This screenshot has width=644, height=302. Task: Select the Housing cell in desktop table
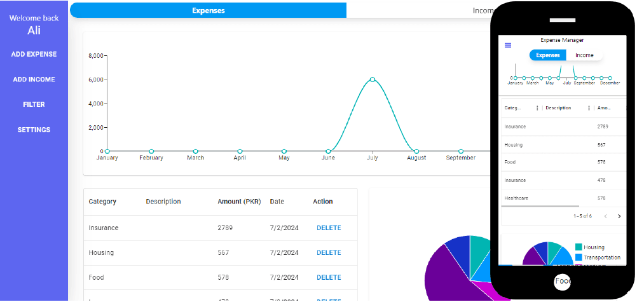tap(101, 252)
